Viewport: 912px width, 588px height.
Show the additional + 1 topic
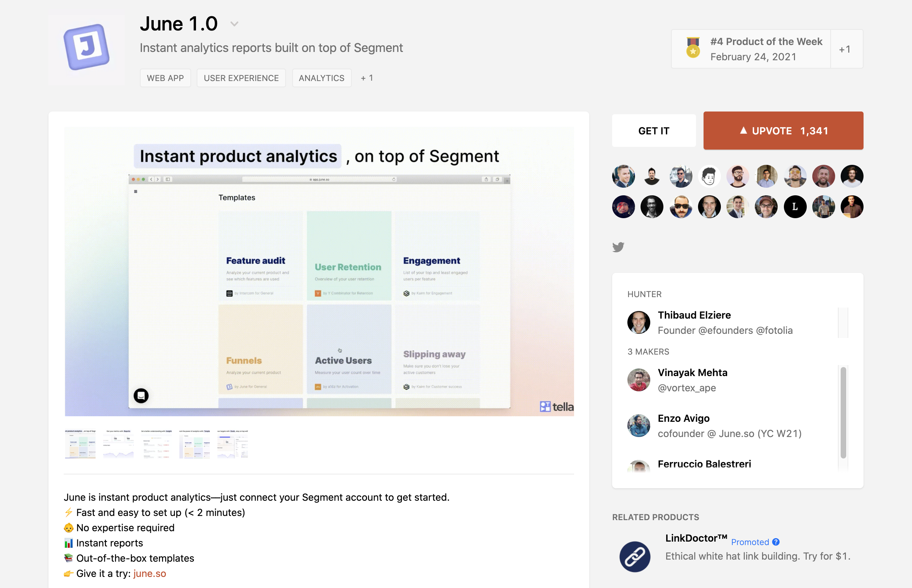pos(367,78)
